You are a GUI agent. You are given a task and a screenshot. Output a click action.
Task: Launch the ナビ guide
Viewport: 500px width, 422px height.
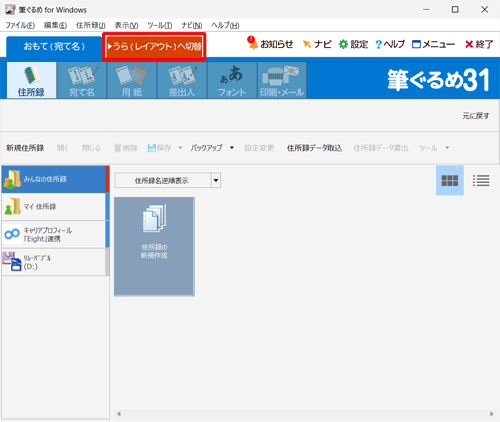(317, 44)
